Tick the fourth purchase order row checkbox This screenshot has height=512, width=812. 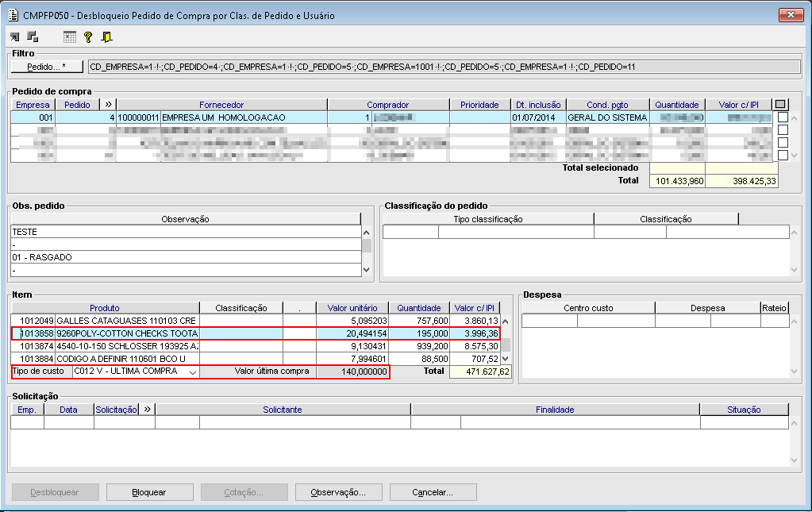pos(783,156)
